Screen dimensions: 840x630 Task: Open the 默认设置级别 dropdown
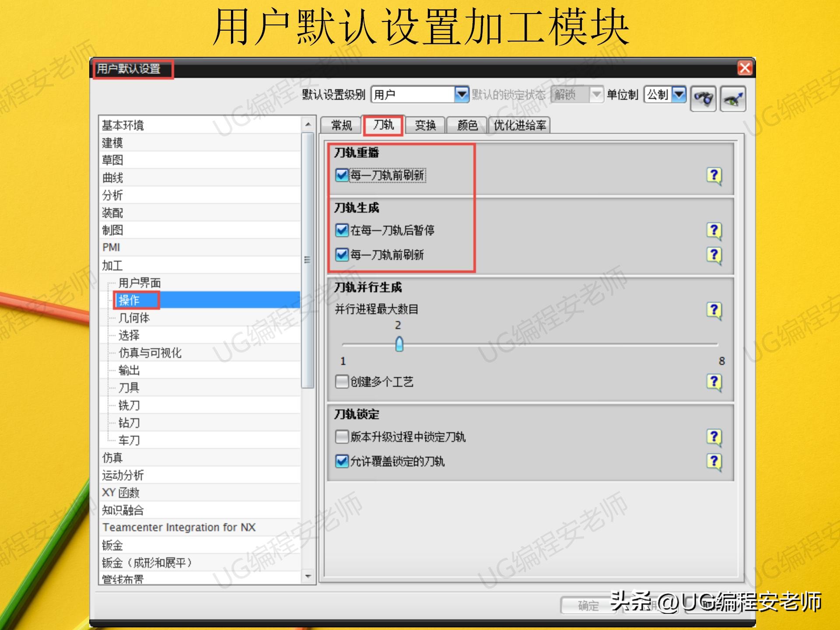coord(462,94)
